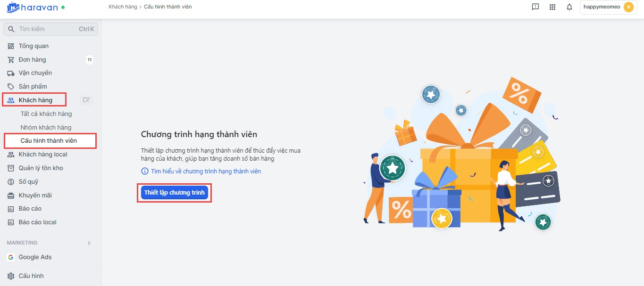The width and height of the screenshot is (644, 286).
Task: Open the apps grid icon
Action: click(x=552, y=7)
